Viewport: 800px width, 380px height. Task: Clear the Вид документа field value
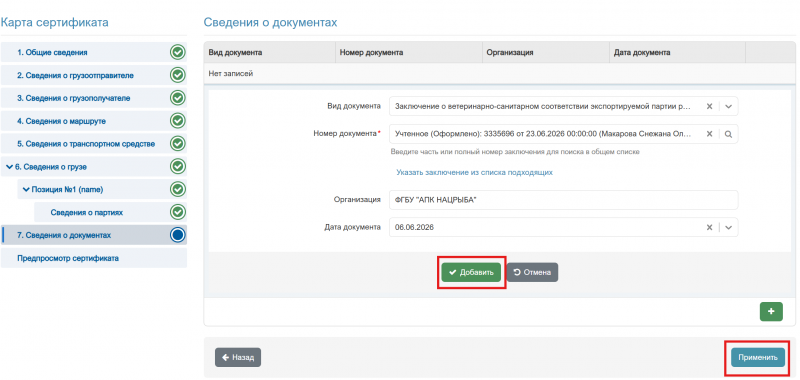pyautogui.click(x=709, y=107)
